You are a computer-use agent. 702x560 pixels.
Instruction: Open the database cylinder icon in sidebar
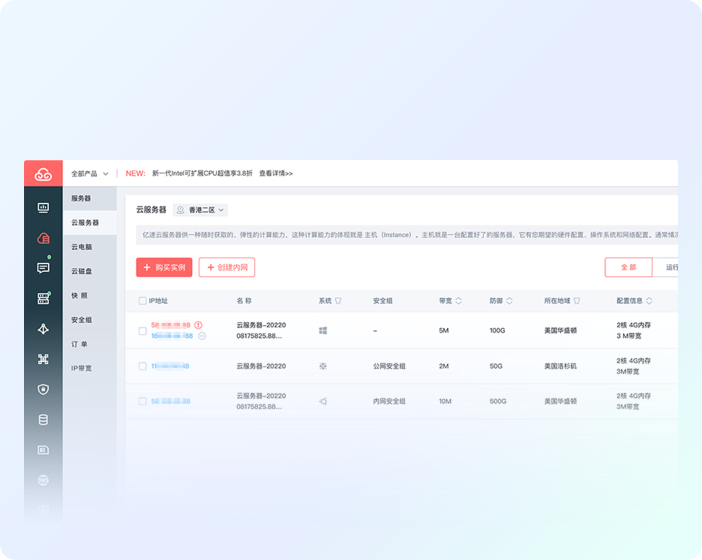[x=43, y=419]
